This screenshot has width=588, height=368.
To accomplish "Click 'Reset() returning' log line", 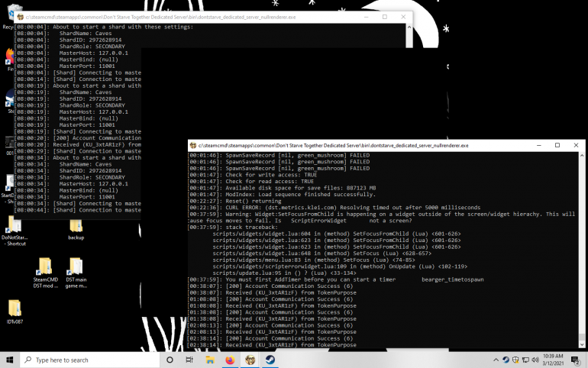I will [234, 201].
